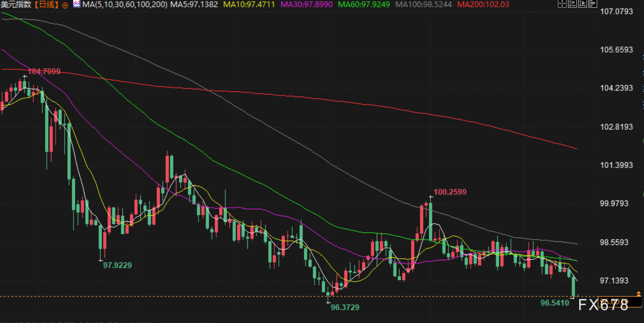Click the 100.2599 high price marker

pyautogui.click(x=450, y=192)
